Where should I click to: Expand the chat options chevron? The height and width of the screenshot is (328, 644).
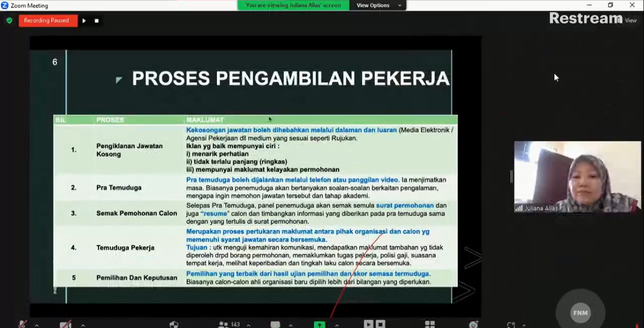290,325
